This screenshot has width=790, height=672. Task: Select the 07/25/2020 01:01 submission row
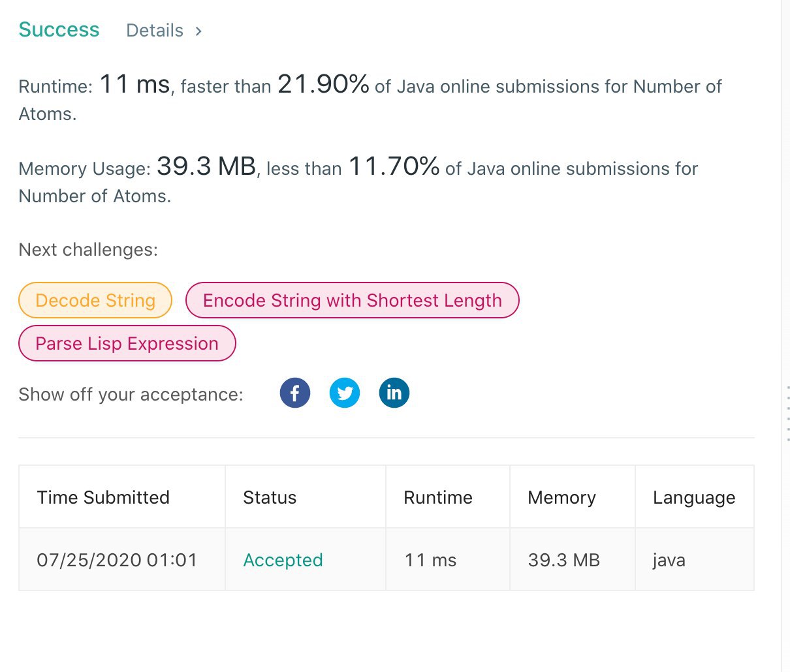click(387, 560)
